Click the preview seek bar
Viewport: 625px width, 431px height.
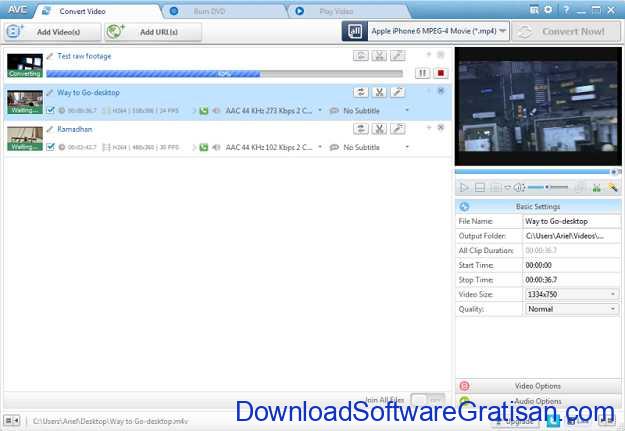536,172
